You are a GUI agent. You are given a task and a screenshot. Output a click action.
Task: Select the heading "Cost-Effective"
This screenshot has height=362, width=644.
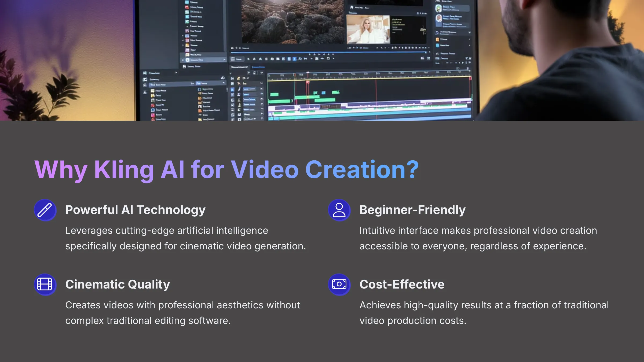tap(402, 284)
